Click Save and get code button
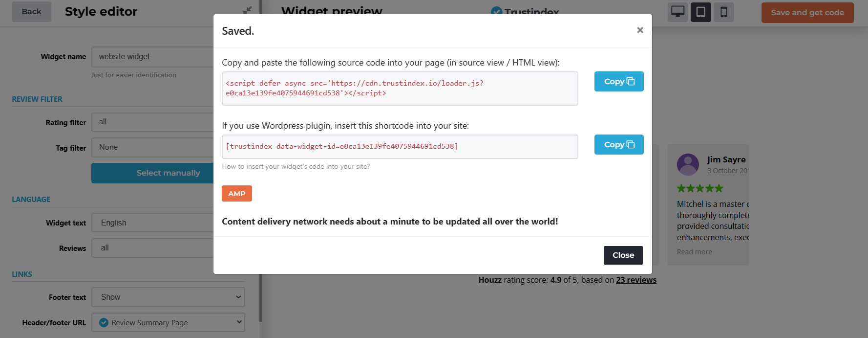The image size is (868, 338). [x=807, y=13]
